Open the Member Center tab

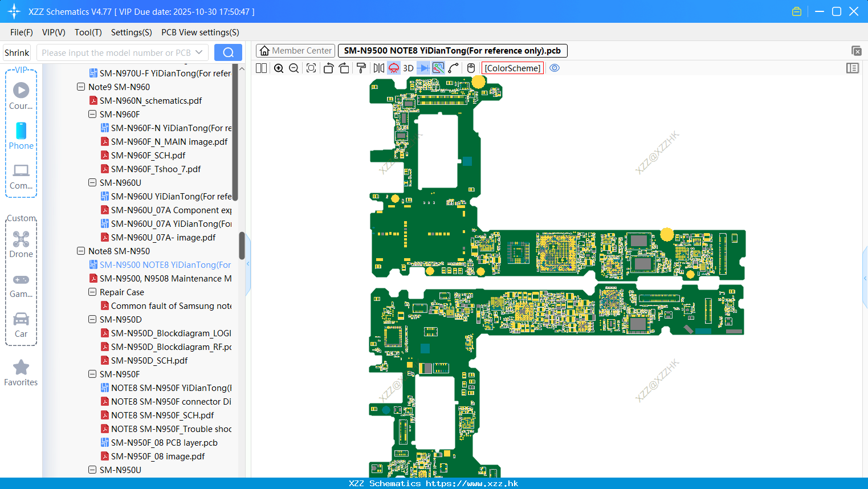295,51
